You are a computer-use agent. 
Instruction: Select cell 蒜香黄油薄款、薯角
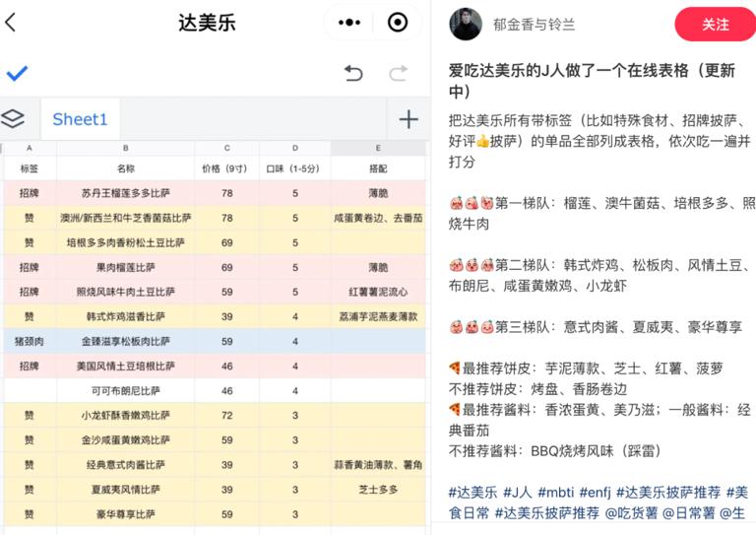coord(378,465)
